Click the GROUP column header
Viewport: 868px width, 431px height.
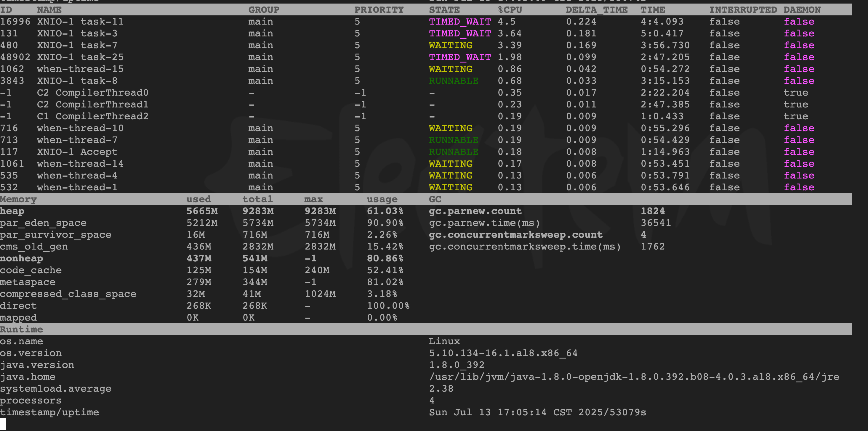pos(264,10)
